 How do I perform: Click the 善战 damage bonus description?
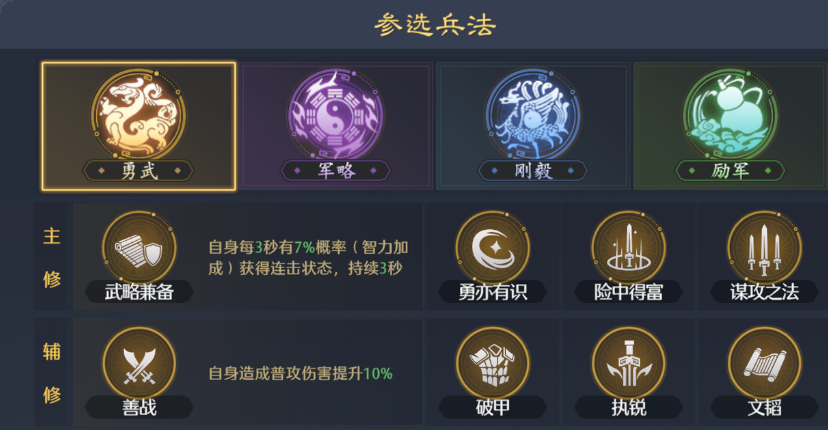coord(300,373)
